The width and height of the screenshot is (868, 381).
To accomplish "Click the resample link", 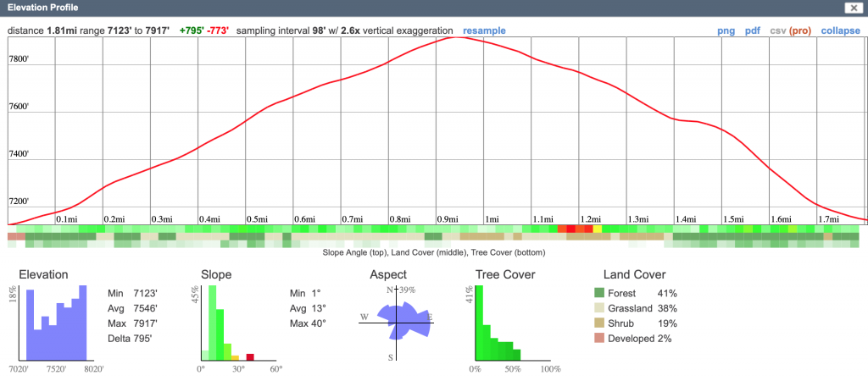I will [x=484, y=30].
